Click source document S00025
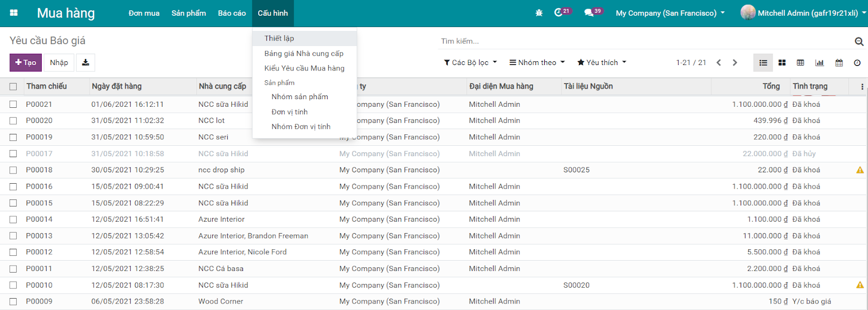The width and height of the screenshot is (868, 310). point(576,170)
